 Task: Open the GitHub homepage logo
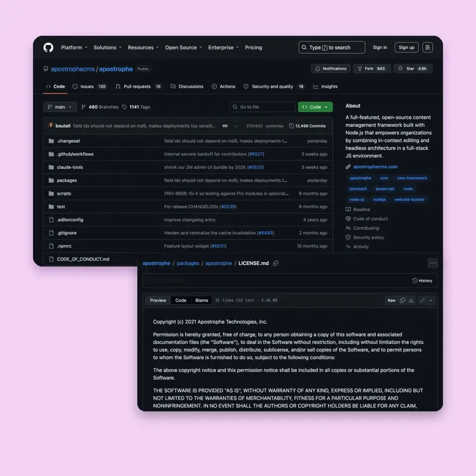point(48,48)
